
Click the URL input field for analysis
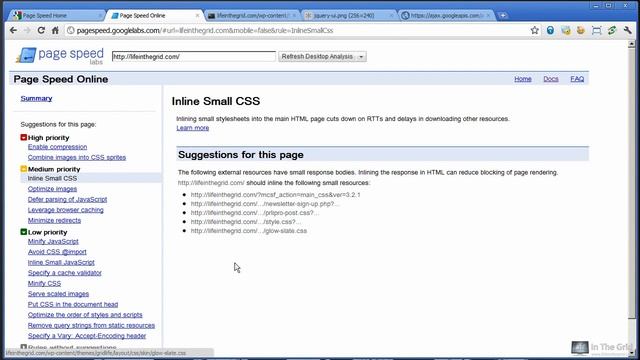click(193, 56)
